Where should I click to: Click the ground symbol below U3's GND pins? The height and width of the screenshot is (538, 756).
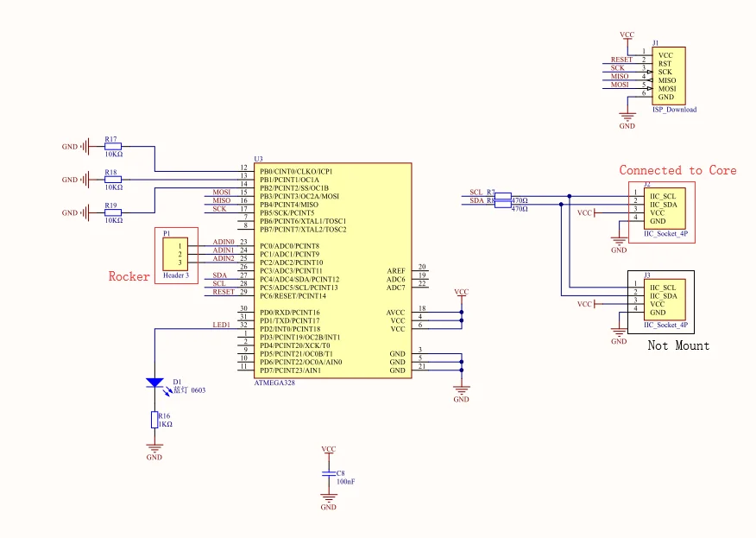[462, 390]
